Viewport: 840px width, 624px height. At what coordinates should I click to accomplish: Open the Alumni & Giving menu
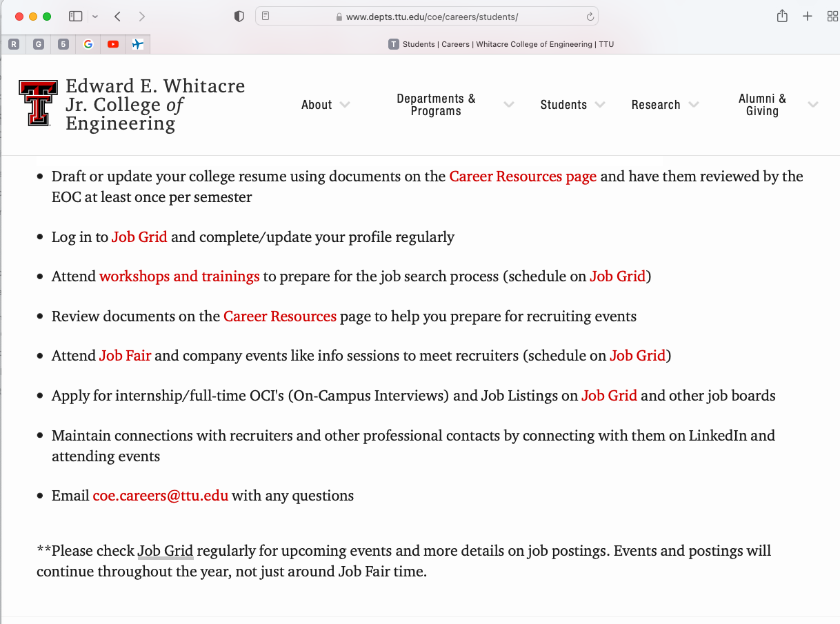click(762, 105)
